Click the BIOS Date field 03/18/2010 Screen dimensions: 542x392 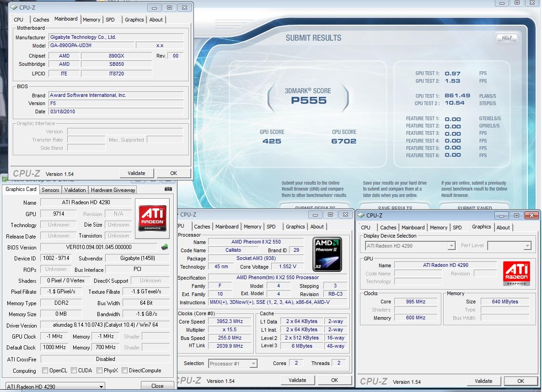point(116,111)
